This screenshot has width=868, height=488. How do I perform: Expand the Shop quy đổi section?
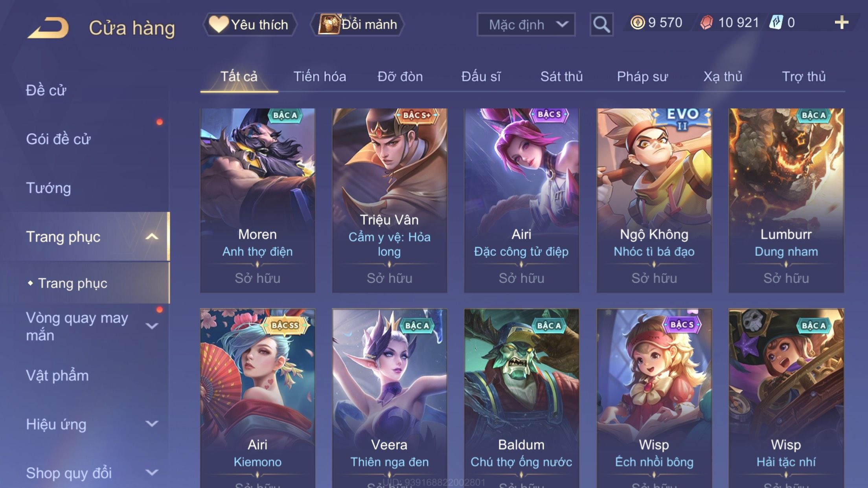(x=152, y=472)
